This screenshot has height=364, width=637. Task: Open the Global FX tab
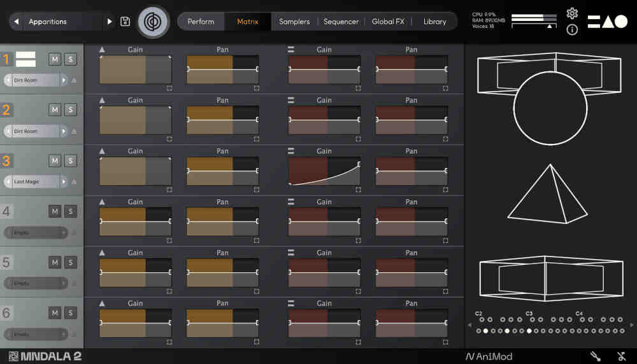(x=388, y=22)
